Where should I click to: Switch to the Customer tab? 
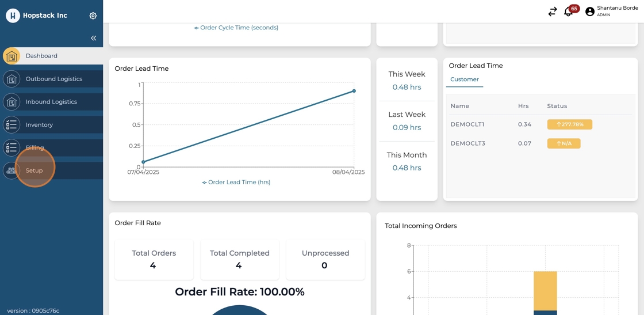[x=464, y=79]
